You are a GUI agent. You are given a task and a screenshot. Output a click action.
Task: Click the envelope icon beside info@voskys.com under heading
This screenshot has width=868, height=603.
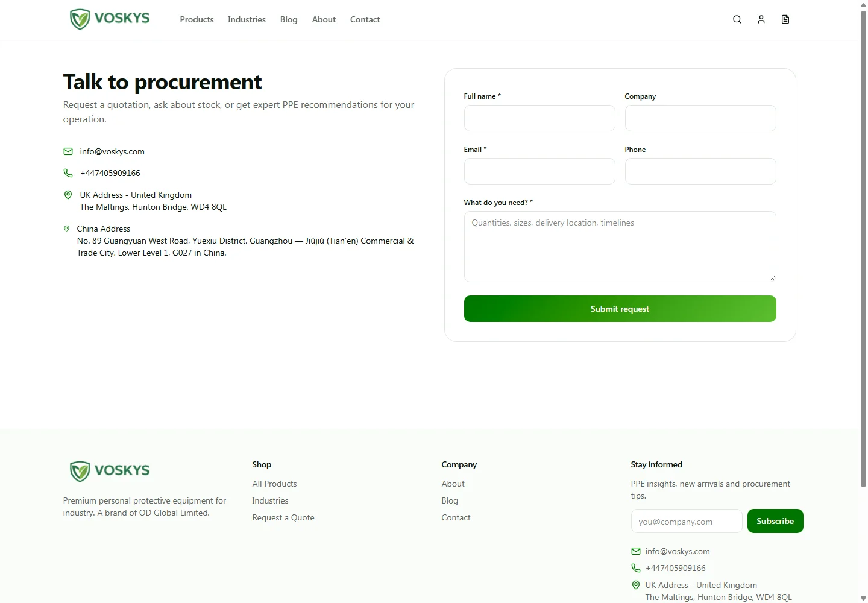(68, 151)
